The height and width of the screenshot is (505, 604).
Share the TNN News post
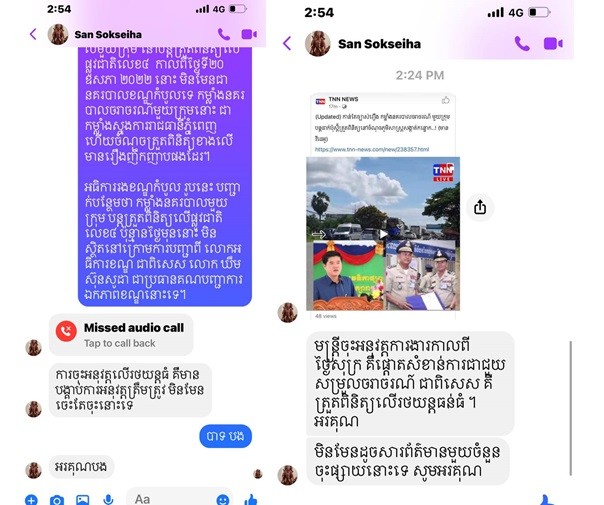(x=480, y=207)
